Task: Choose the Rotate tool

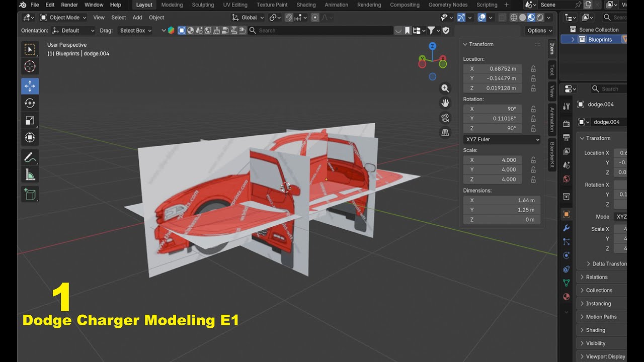Action: 30,103
